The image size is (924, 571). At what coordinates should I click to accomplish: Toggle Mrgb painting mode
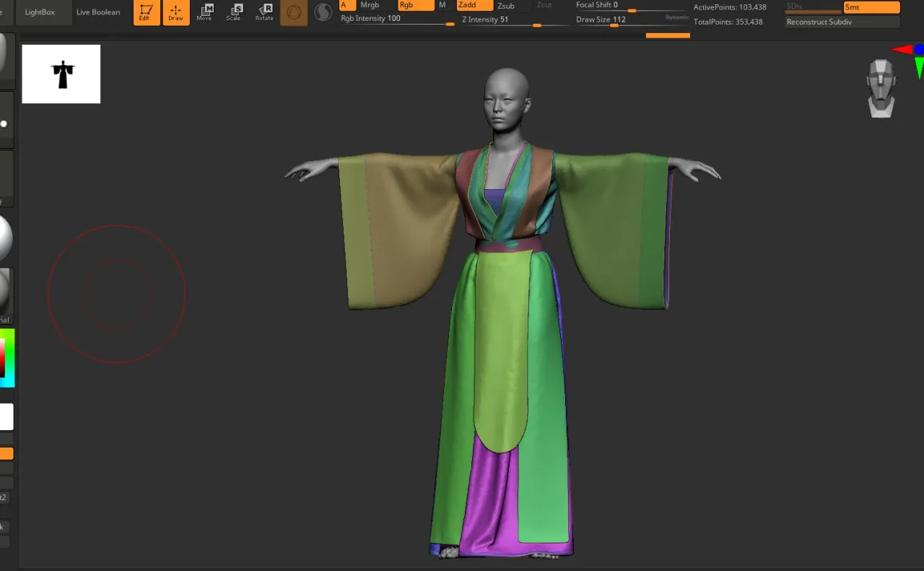coord(370,5)
